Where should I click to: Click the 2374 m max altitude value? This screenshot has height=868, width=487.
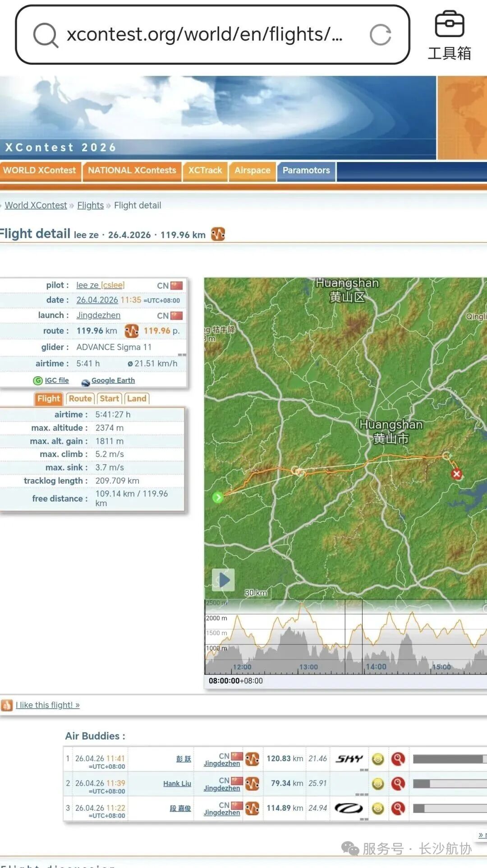click(x=110, y=428)
